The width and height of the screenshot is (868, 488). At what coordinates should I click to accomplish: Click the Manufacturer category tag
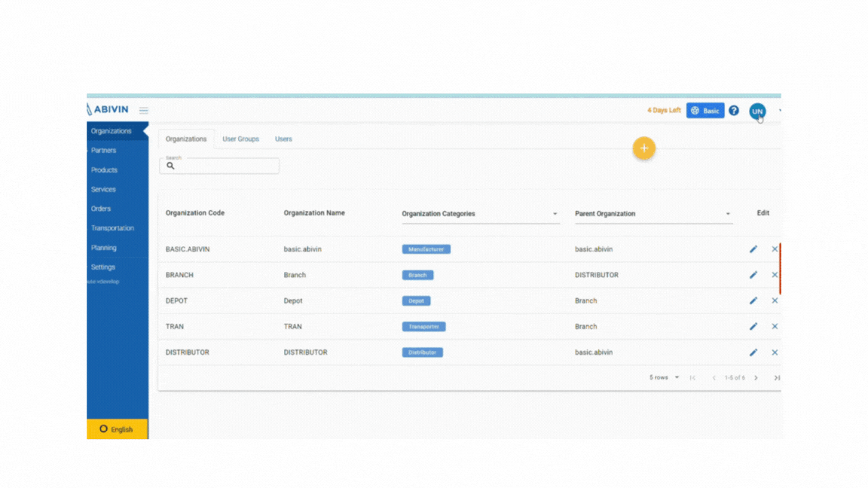pyautogui.click(x=426, y=249)
